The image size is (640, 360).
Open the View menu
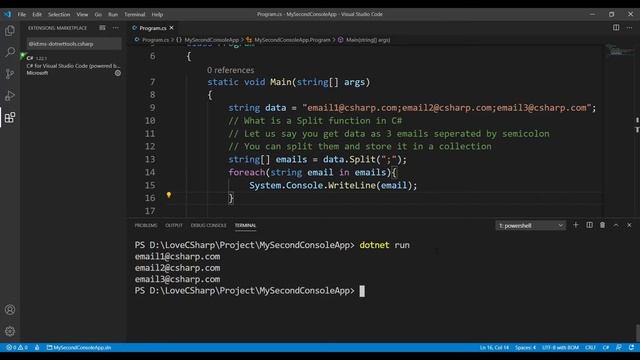tap(82, 14)
